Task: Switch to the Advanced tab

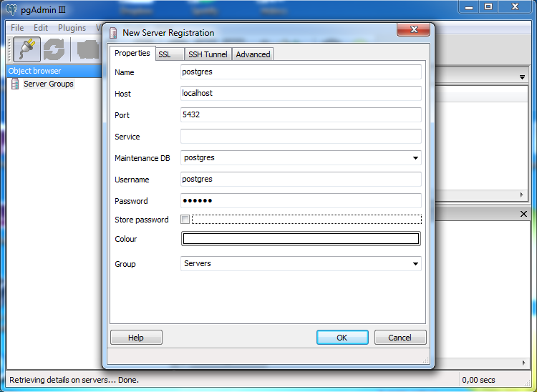Action: (253, 54)
